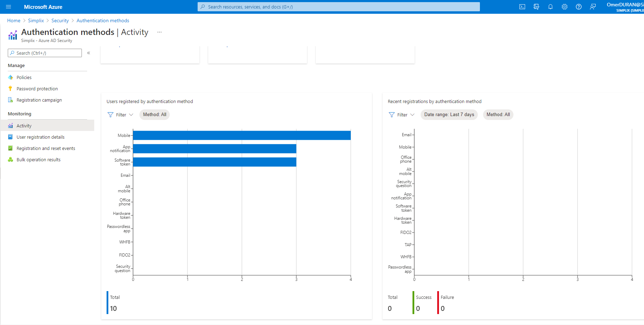
Task: Click 'Recent registrations by authentication method' title
Action: tap(434, 101)
